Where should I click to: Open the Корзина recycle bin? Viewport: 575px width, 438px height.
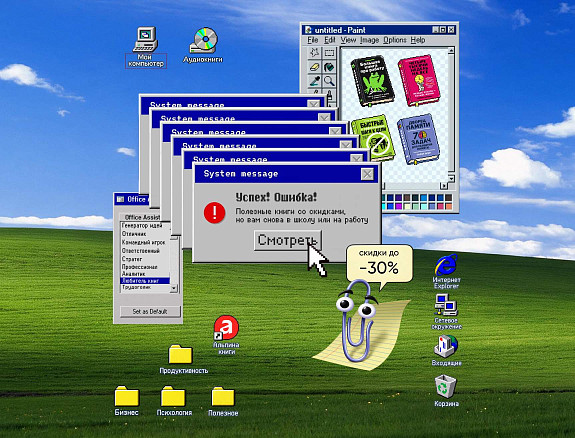(x=446, y=390)
